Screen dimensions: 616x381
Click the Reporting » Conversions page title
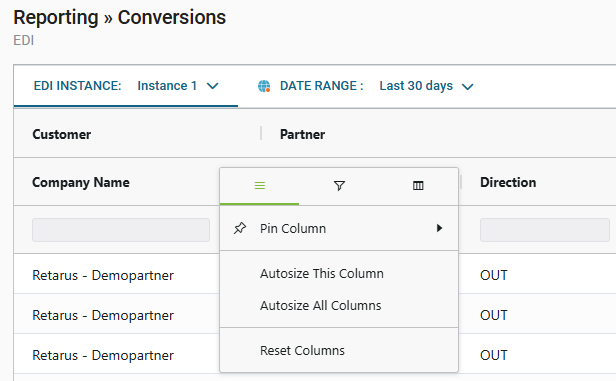(x=120, y=17)
